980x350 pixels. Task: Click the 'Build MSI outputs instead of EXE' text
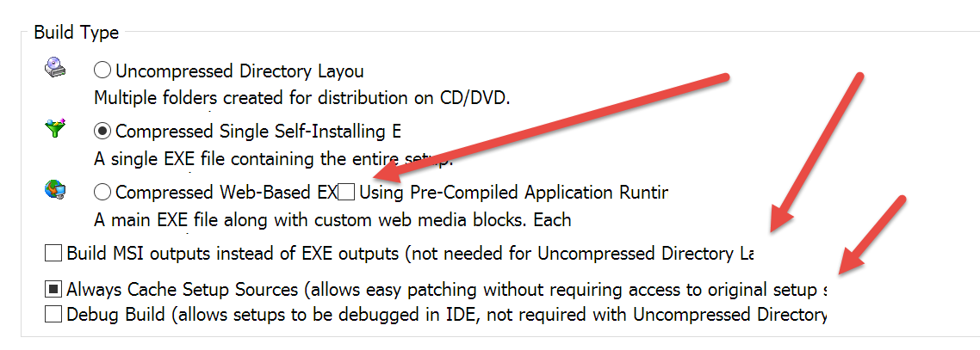233,254
